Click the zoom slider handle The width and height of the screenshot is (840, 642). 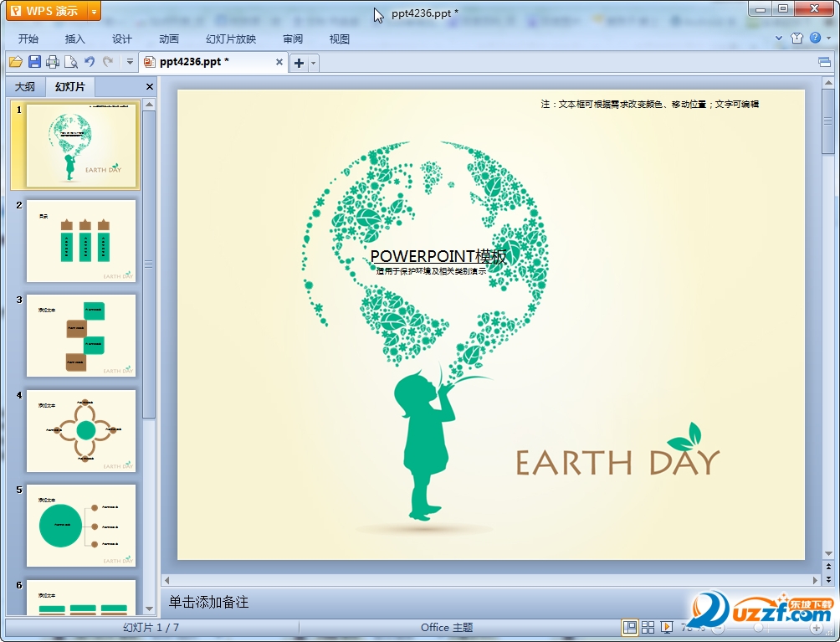point(758,628)
